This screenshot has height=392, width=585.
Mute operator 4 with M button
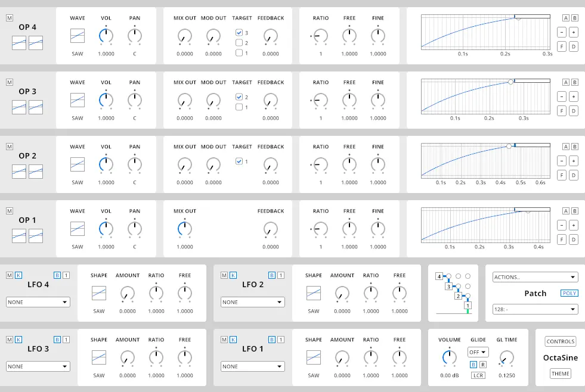coord(9,18)
